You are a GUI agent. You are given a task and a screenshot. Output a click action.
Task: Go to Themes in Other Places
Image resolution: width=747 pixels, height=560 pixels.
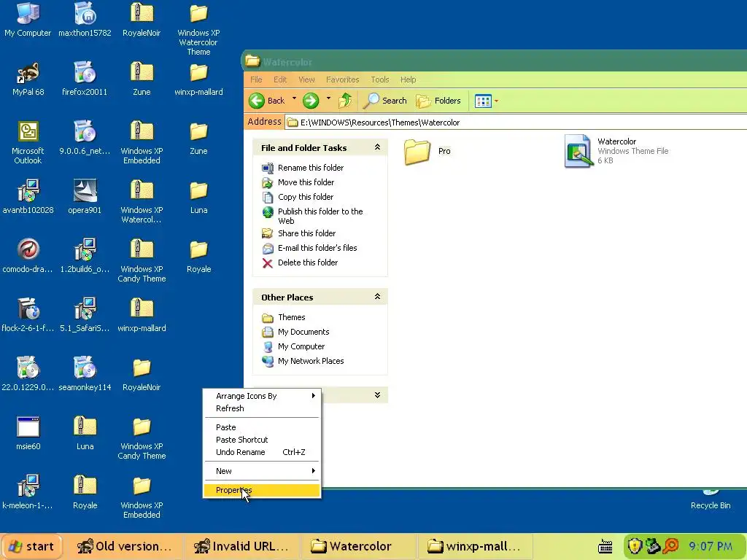292,317
